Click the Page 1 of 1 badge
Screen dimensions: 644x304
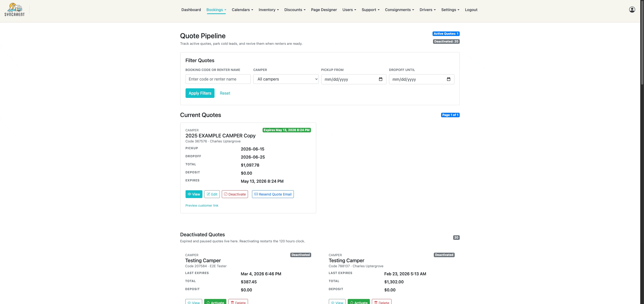point(450,115)
